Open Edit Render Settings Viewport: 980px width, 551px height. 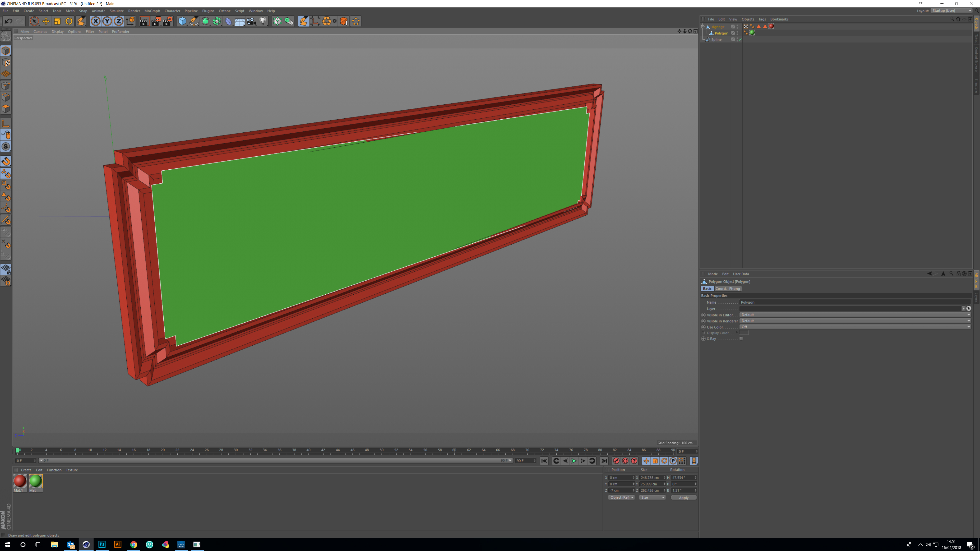click(167, 21)
